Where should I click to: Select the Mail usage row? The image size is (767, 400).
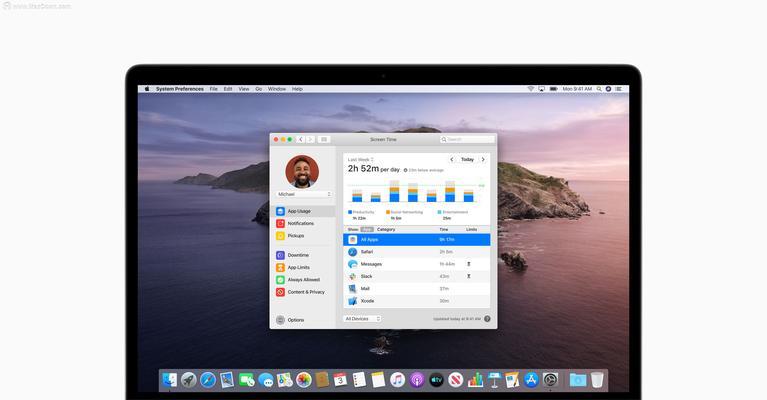click(417, 289)
